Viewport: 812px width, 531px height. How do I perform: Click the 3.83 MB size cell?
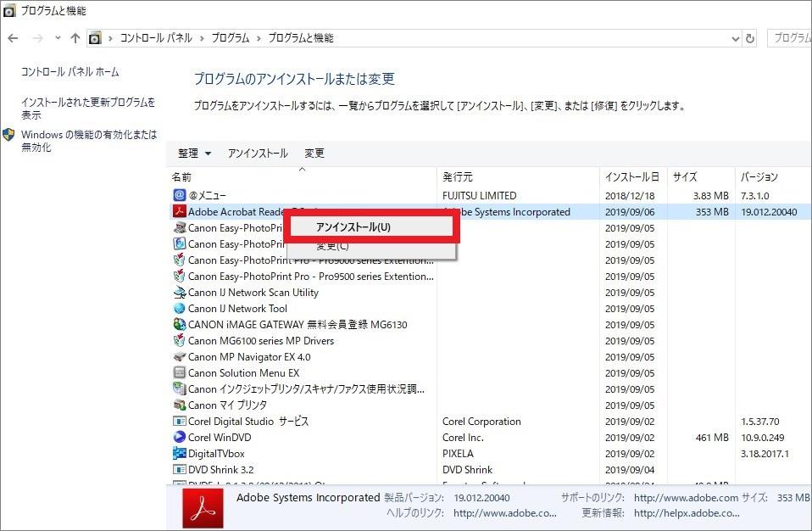(x=711, y=196)
